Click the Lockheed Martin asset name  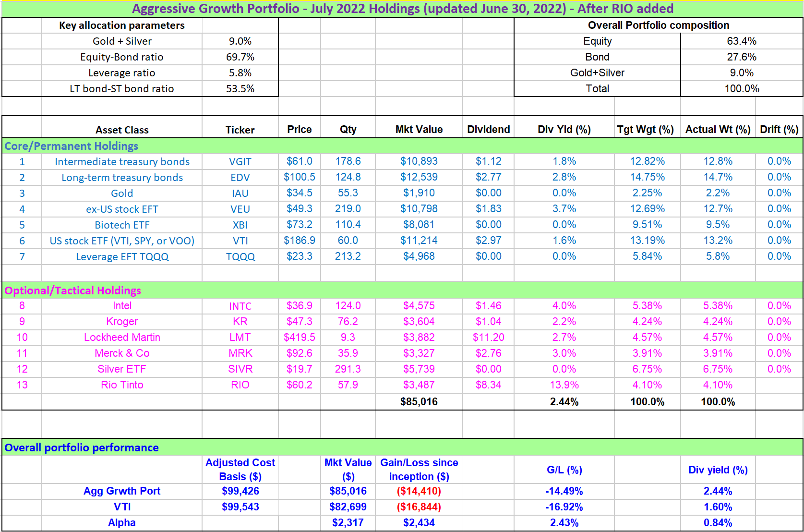pyautogui.click(x=122, y=338)
